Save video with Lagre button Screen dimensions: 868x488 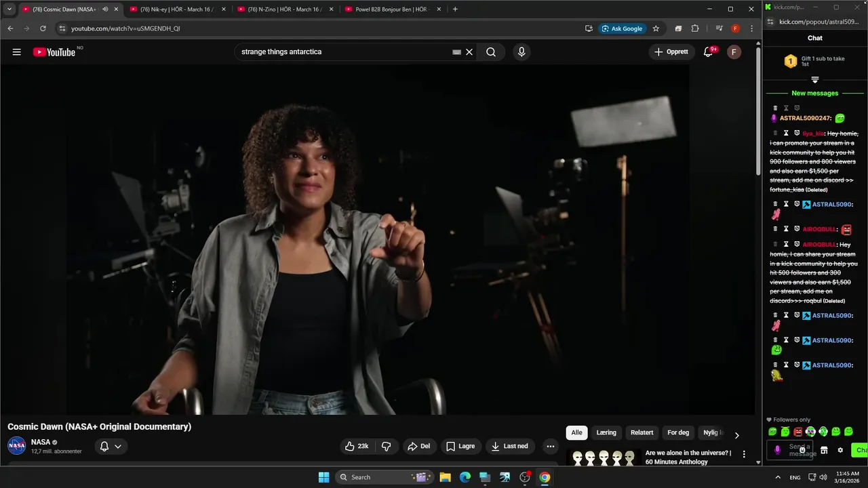pyautogui.click(x=460, y=446)
